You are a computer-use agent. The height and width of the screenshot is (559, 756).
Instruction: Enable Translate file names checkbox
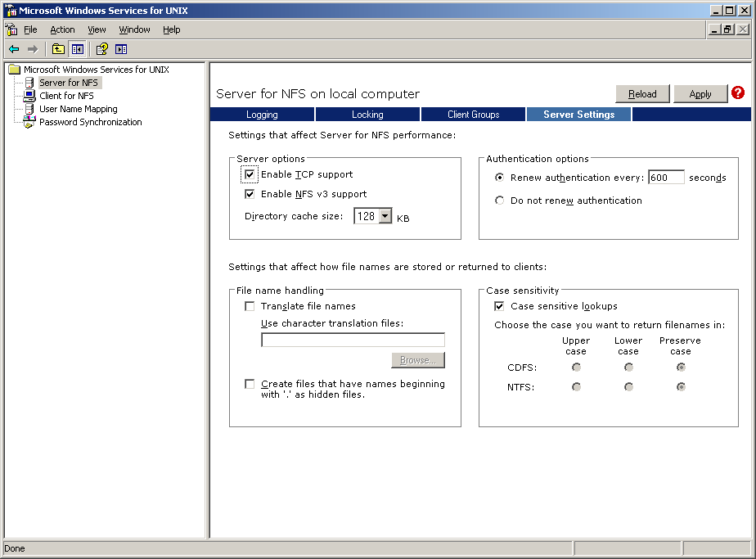250,306
